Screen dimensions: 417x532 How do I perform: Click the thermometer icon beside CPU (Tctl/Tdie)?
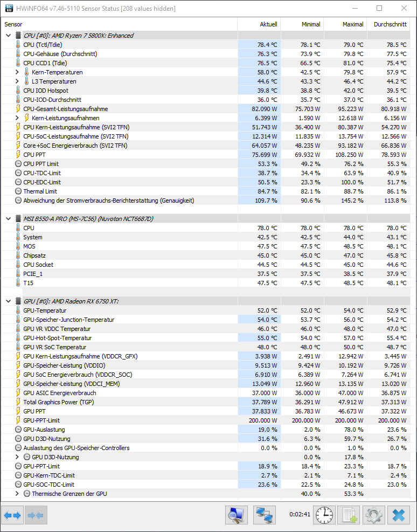pos(18,44)
